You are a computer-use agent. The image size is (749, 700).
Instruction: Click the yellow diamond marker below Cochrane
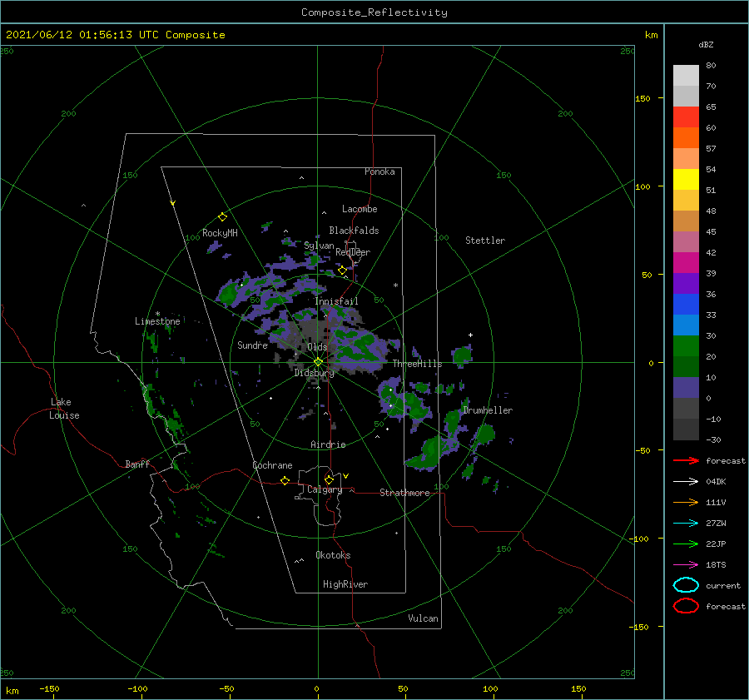[x=285, y=480]
